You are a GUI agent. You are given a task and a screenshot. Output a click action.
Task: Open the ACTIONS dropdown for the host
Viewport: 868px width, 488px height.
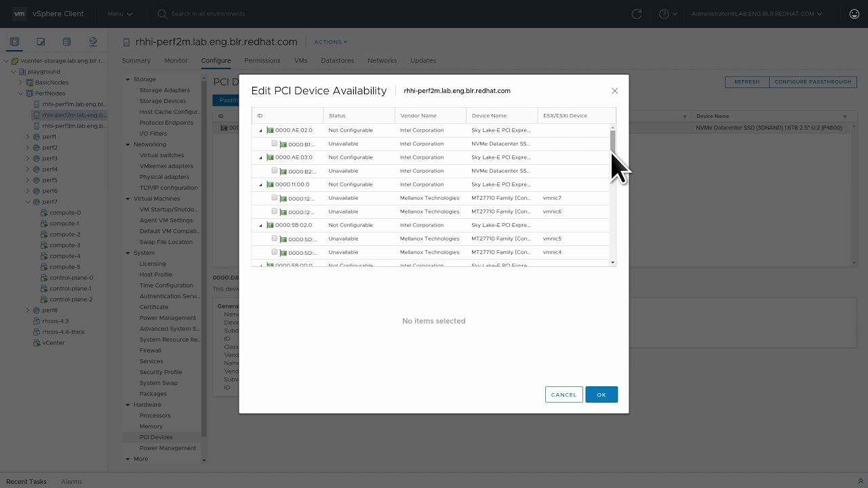pyautogui.click(x=331, y=42)
